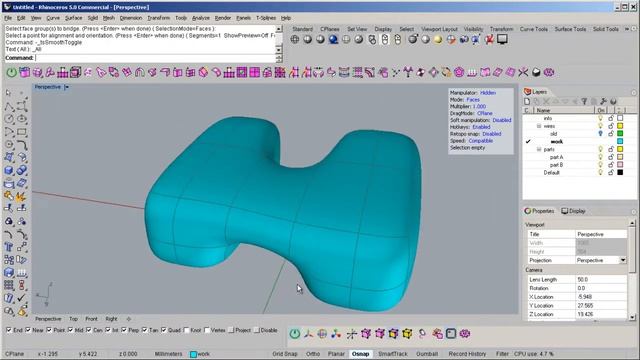
Task: Enable the Vertex osnap checkbox
Action: 207,330
